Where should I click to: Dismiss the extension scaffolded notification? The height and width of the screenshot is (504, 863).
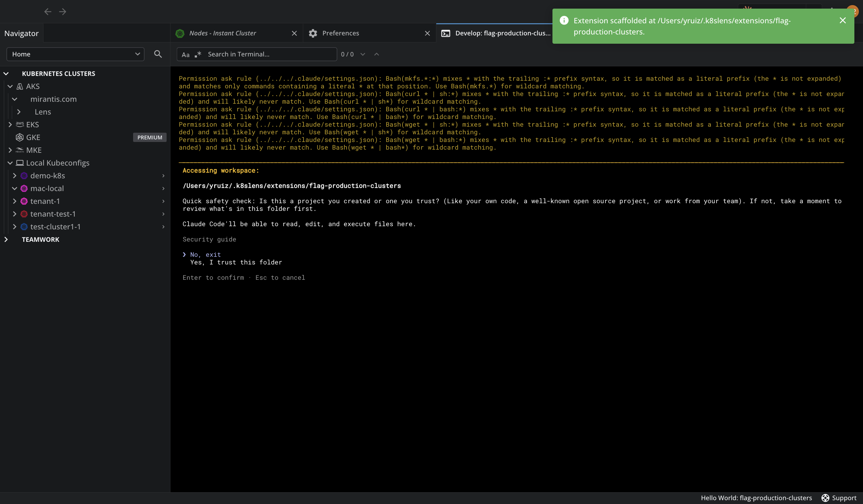coord(843,20)
